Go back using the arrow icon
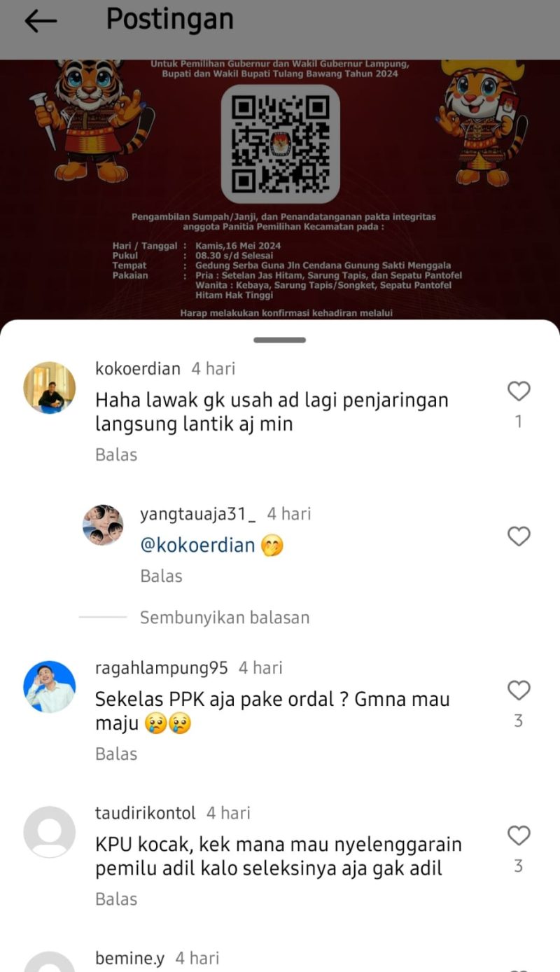560x972 pixels. click(41, 22)
